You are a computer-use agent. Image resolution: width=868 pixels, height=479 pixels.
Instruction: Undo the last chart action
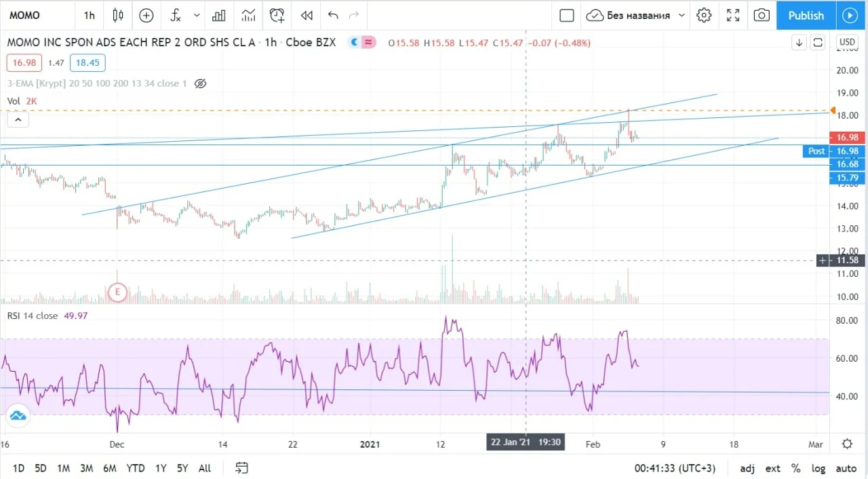coord(332,15)
